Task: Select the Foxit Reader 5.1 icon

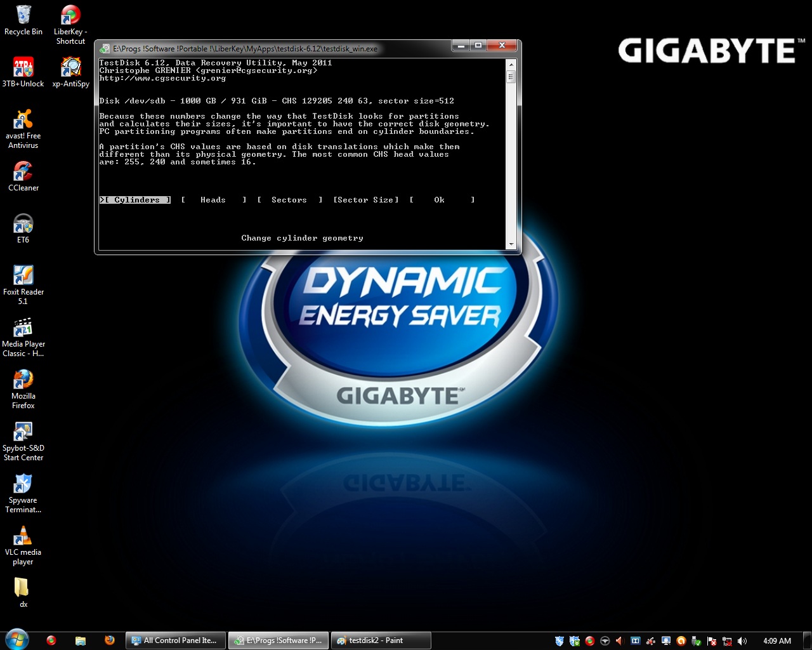Action: pyautogui.click(x=23, y=285)
